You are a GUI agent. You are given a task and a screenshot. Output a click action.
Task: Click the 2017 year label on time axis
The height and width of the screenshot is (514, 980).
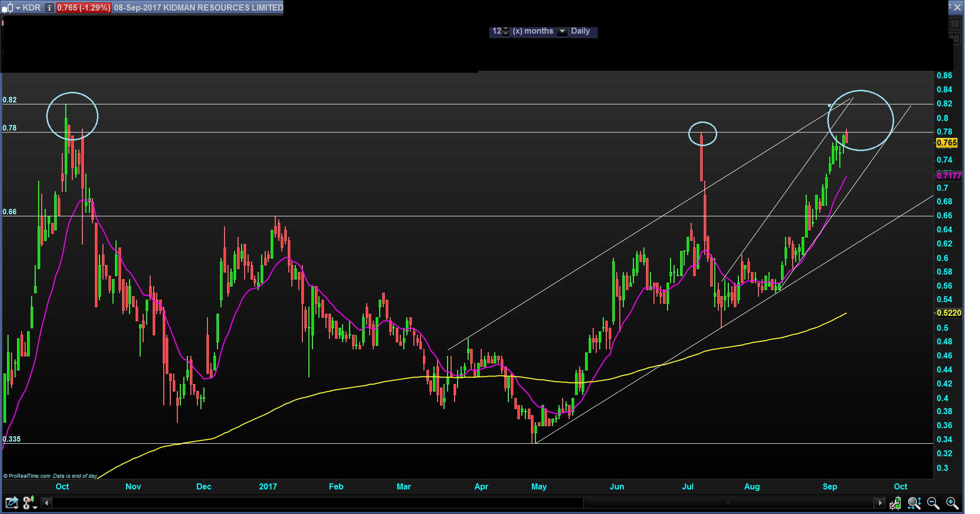click(268, 486)
